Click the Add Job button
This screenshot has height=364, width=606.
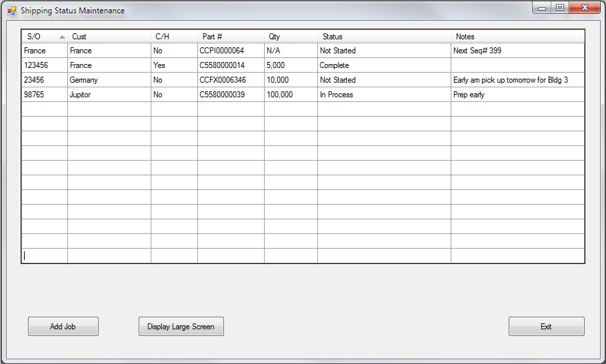[63, 327]
